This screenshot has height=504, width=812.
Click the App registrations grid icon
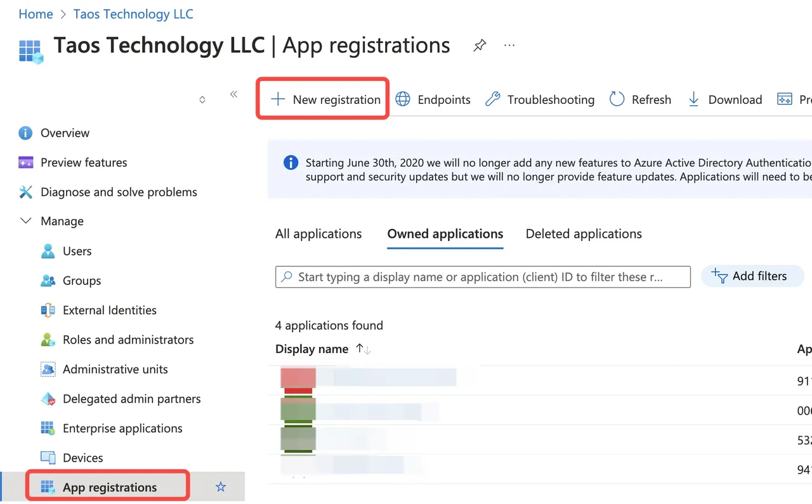[48, 488]
